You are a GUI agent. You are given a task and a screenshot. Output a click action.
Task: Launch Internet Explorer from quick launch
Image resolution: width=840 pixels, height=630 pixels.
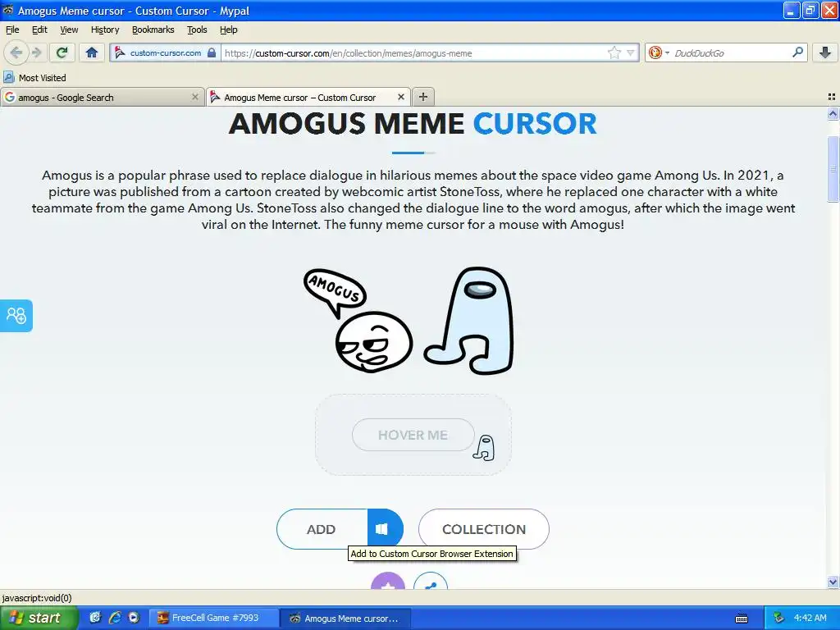pyautogui.click(x=115, y=618)
